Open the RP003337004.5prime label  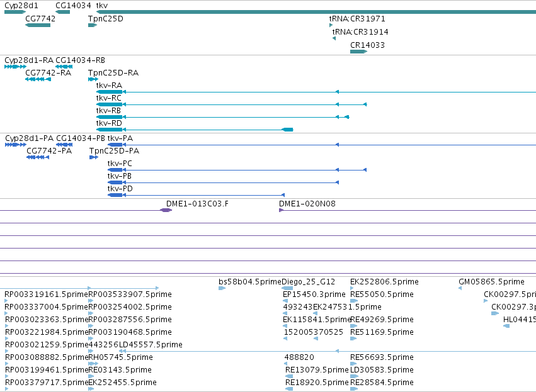click(x=46, y=307)
